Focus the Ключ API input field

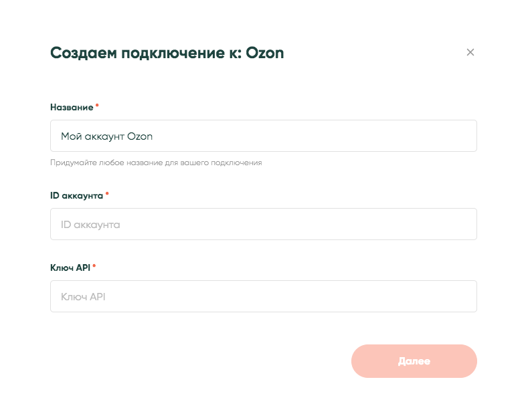click(x=263, y=296)
